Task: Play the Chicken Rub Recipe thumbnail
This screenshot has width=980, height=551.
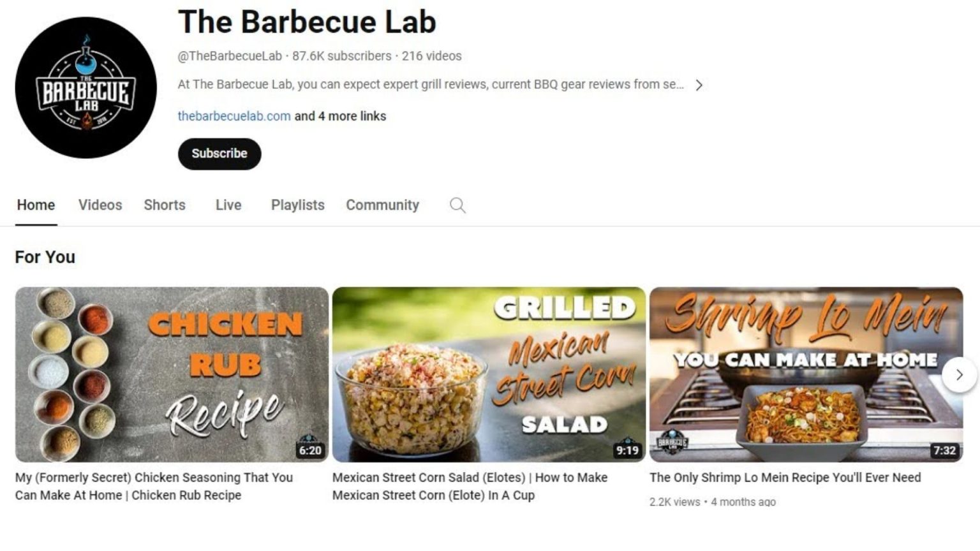Action: click(172, 374)
